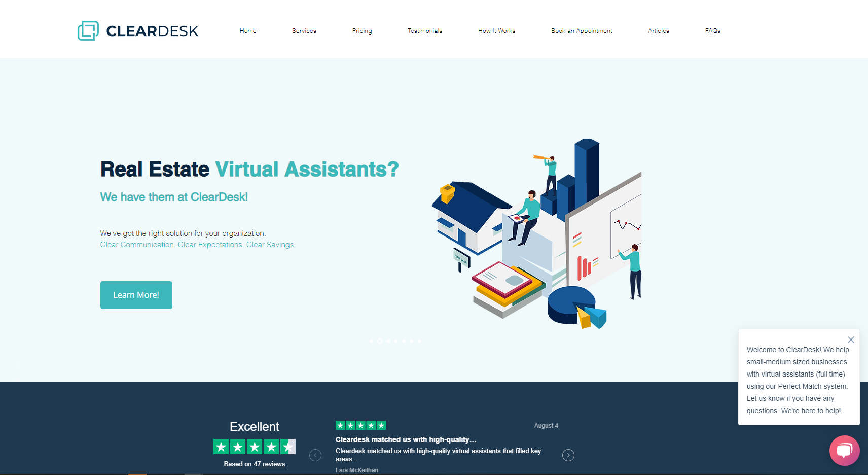Open the chat widget bubble
Screen dimensions: 868x475
pyautogui.click(x=844, y=450)
